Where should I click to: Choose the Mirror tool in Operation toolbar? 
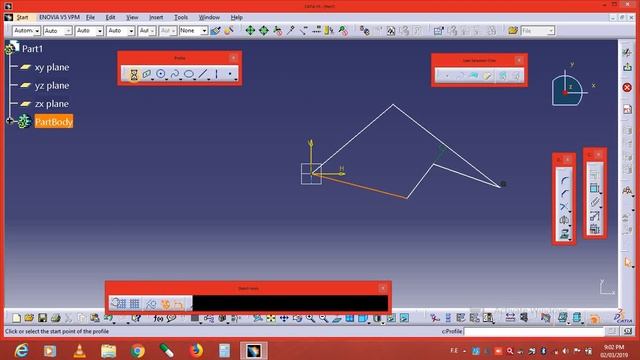coord(564,220)
